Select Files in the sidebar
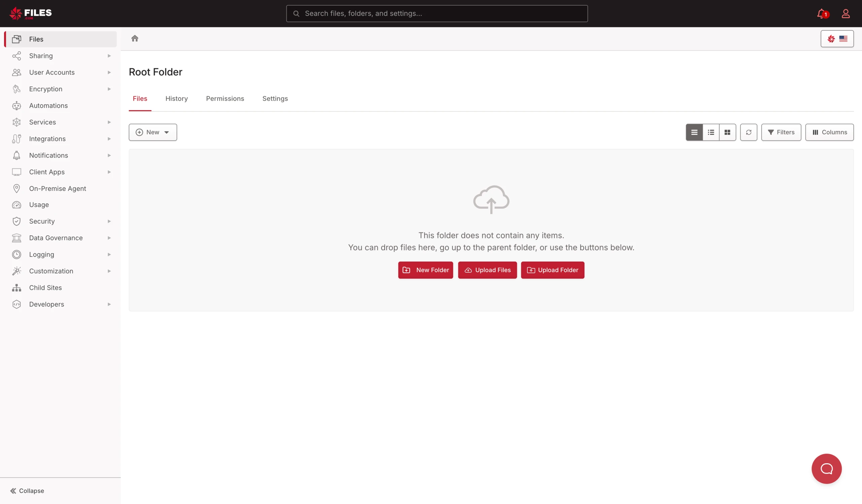The height and width of the screenshot is (504, 862). point(60,39)
